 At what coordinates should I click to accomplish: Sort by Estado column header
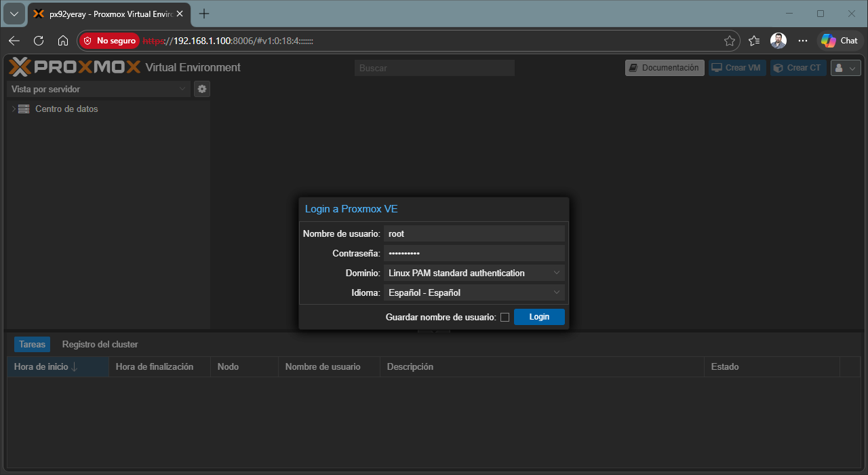pos(772,366)
